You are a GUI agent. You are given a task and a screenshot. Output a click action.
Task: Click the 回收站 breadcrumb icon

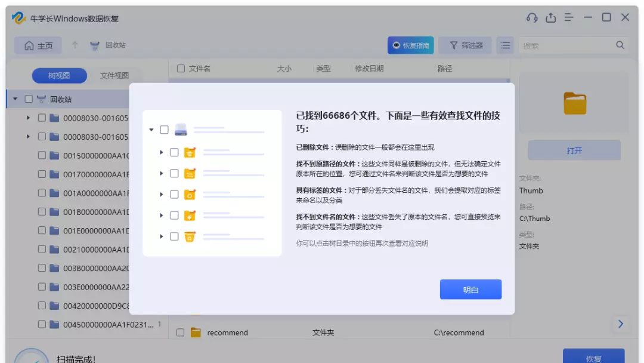tap(95, 45)
